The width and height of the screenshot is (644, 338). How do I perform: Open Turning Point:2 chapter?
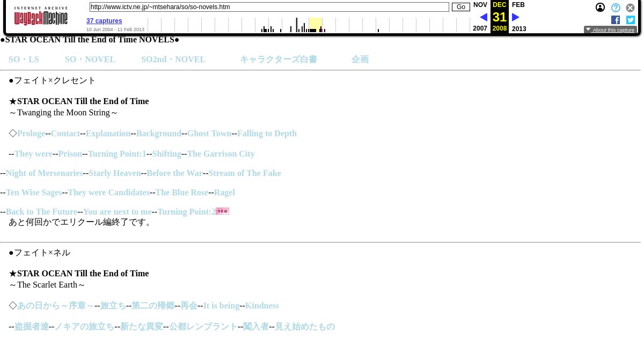click(x=187, y=212)
